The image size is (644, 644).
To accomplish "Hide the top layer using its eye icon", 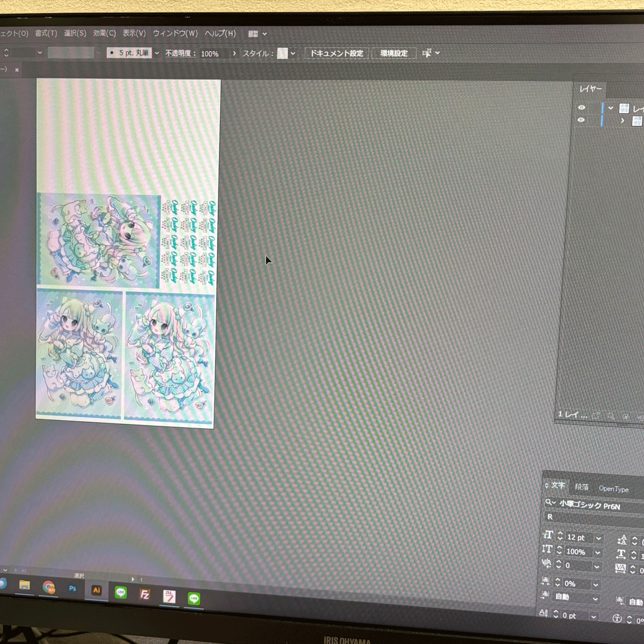I will (x=582, y=108).
